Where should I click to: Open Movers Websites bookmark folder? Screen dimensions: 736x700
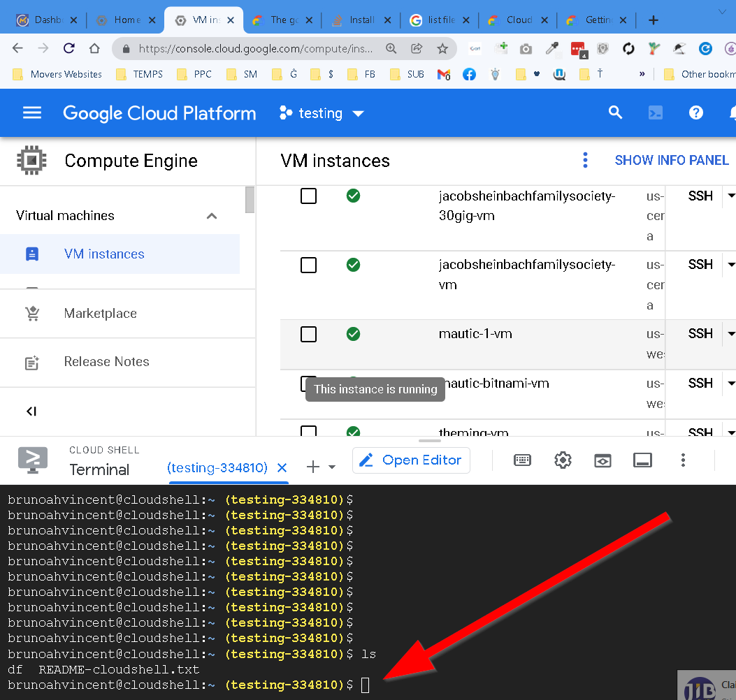pos(57,74)
